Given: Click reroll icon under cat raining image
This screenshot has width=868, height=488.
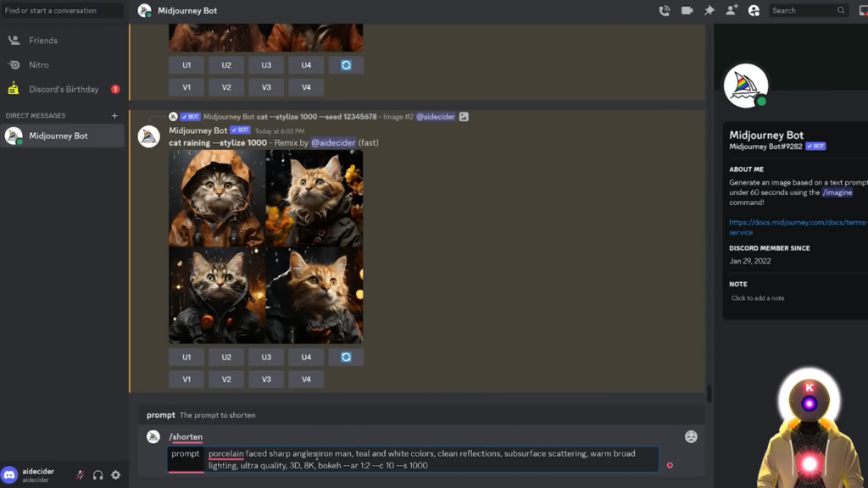Looking at the screenshot, I should click(346, 358).
